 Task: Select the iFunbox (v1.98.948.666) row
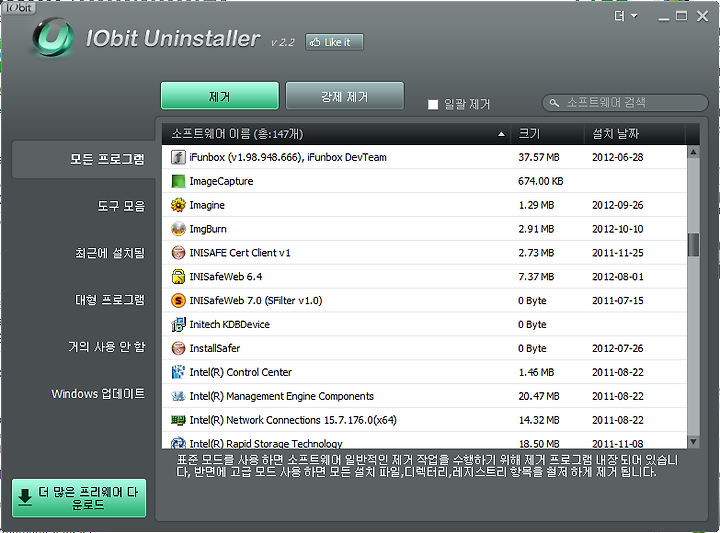424,157
